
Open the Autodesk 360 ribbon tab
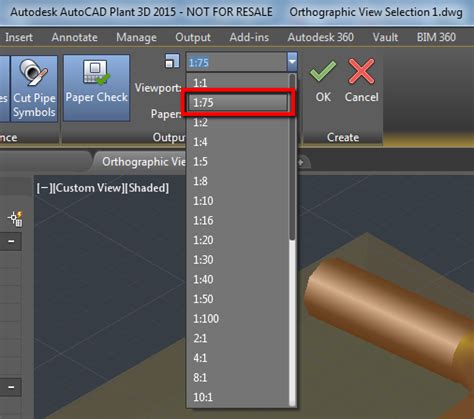[x=320, y=37]
